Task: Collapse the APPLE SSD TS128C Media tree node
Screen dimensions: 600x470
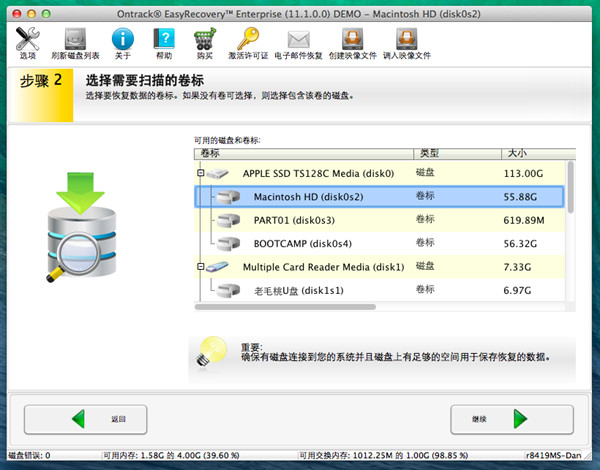Action: click(x=200, y=173)
